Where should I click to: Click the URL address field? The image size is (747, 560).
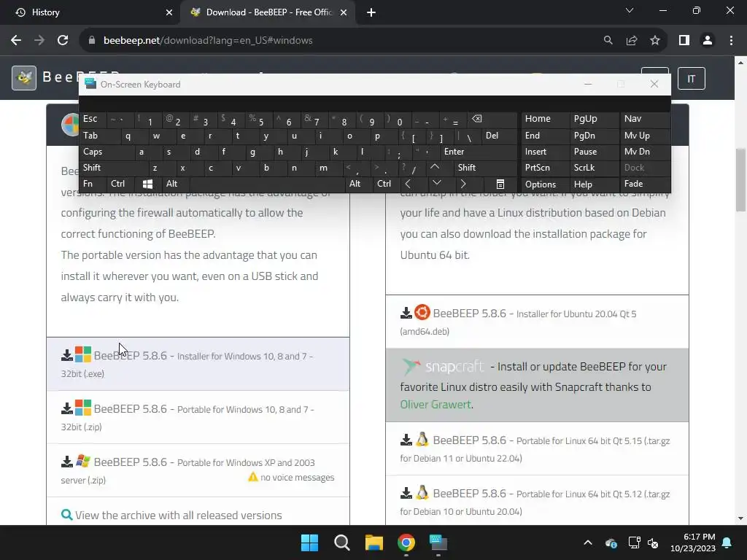[x=343, y=41]
